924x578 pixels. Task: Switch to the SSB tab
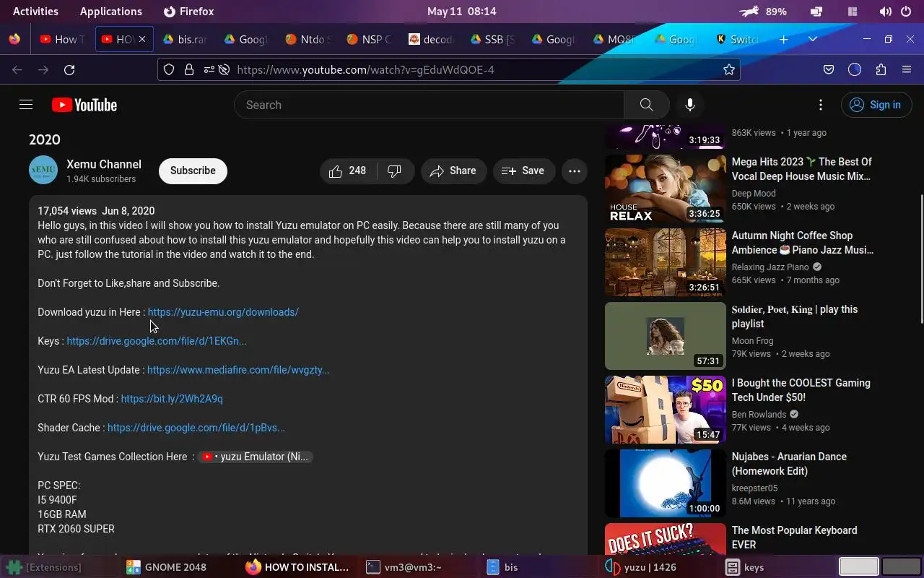pyautogui.click(x=492, y=39)
